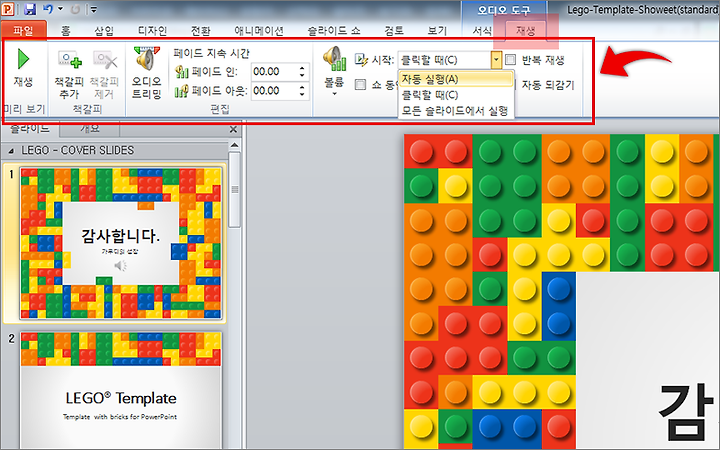This screenshot has width=720, height=450.
Task: Open the undo history dropdown arrow
Action: pyautogui.click(x=61, y=9)
